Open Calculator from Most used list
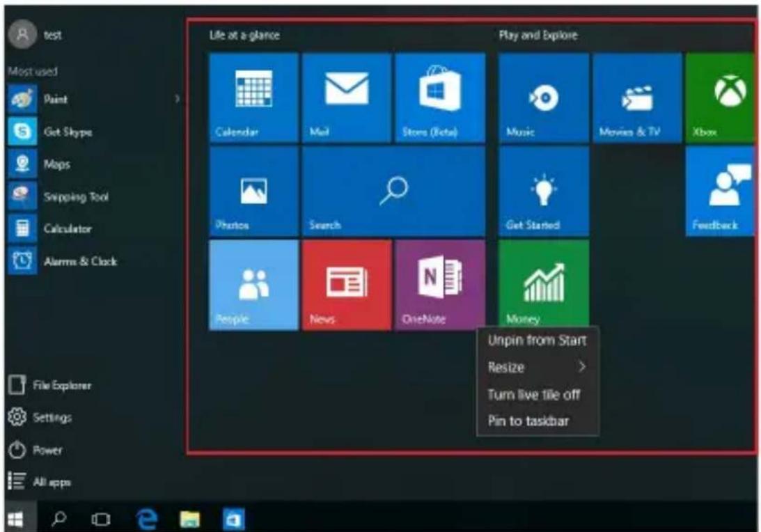The height and width of the screenshot is (532, 761). point(94,228)
